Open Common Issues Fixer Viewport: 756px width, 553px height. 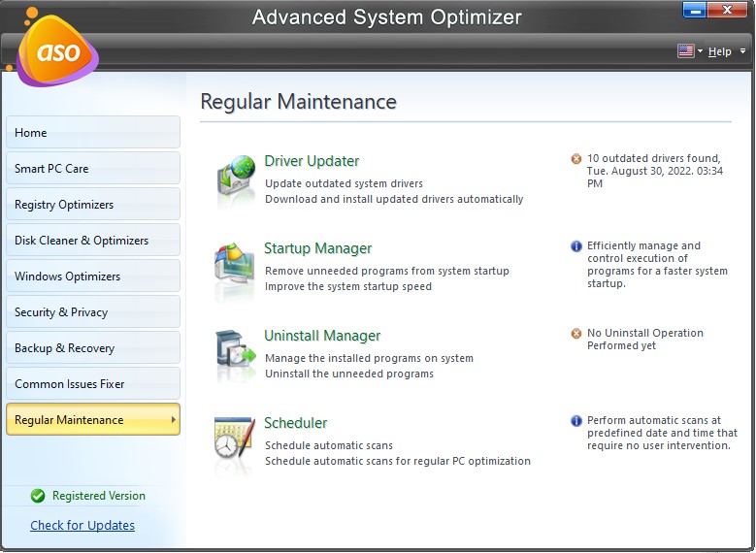pyautogui.click(x=93, y=383)
